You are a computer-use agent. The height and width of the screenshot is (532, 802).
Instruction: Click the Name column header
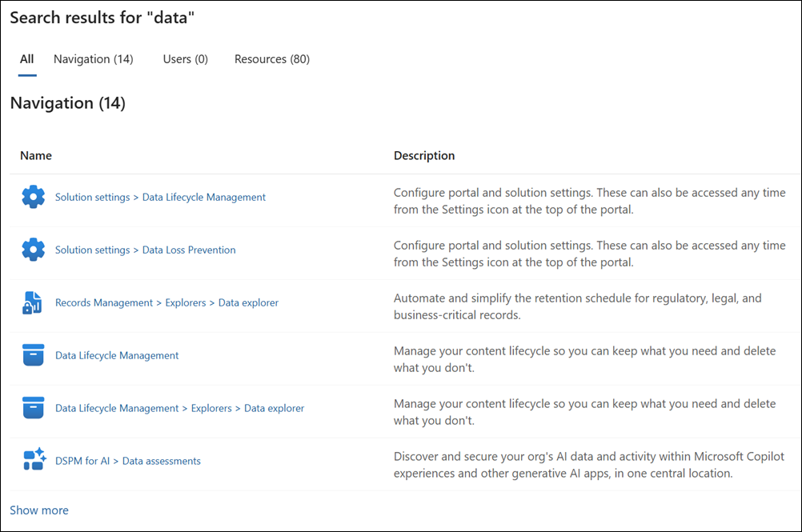(x=36, y=155)
